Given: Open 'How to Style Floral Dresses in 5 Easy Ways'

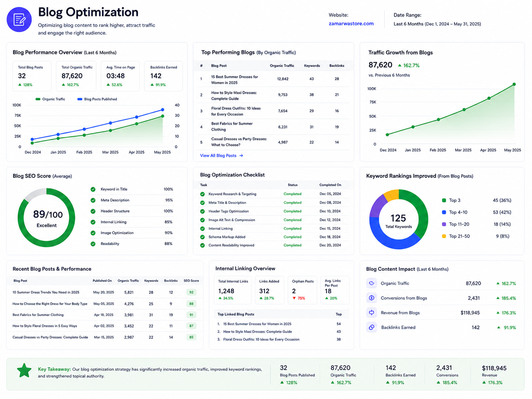Looking at the screenshot, I should pos(45,326).
